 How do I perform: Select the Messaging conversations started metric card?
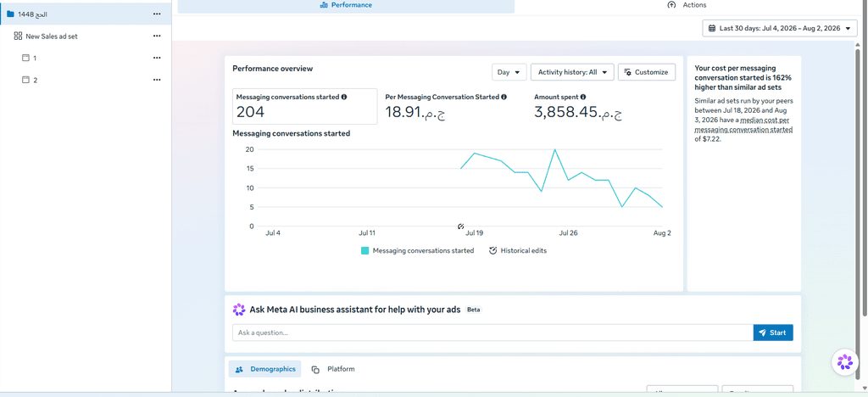click(x=304, y=106)
